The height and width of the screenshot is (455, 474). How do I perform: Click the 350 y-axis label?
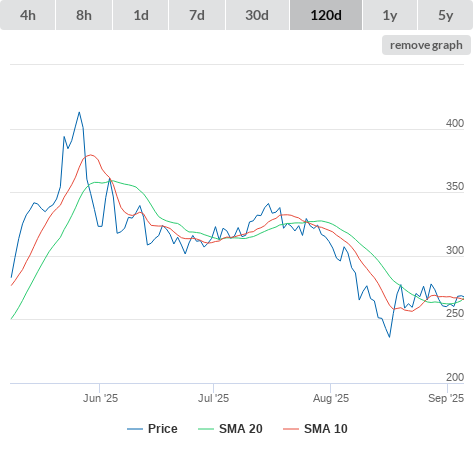(455, 186)
